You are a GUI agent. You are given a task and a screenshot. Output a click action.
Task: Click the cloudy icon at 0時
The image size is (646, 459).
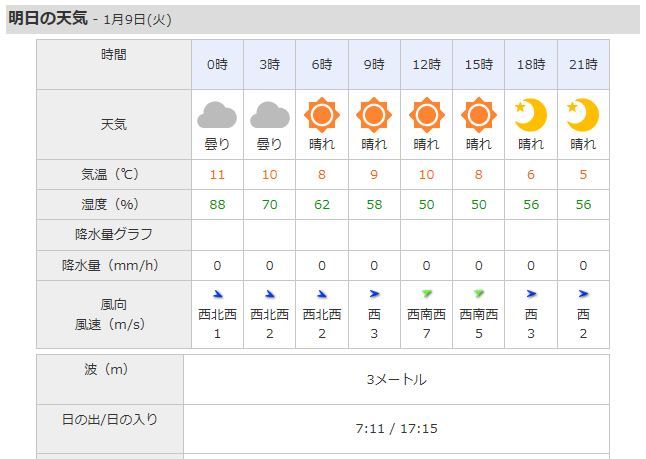pyautogui.click(x=217, y=115)
